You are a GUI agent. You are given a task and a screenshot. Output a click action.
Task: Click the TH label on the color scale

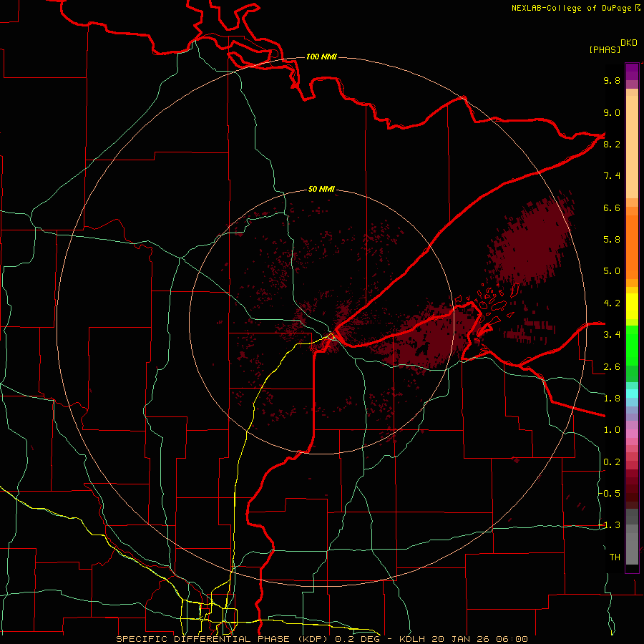[615, 557]
